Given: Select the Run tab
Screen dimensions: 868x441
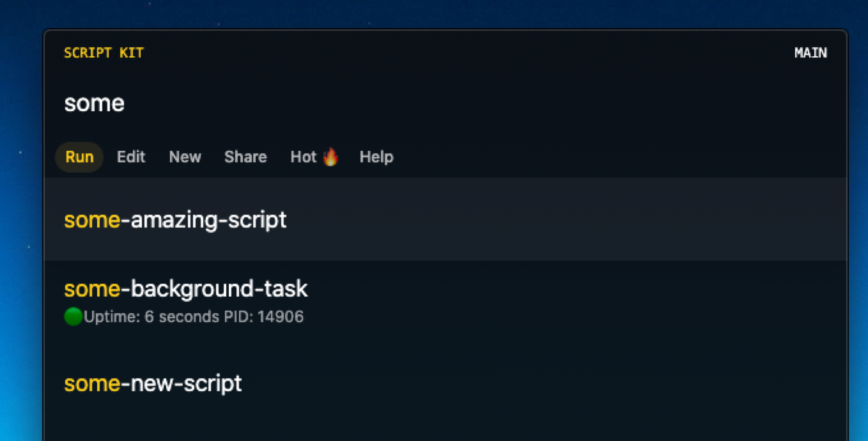Looking at the screenshot, I should coord(79,157).
